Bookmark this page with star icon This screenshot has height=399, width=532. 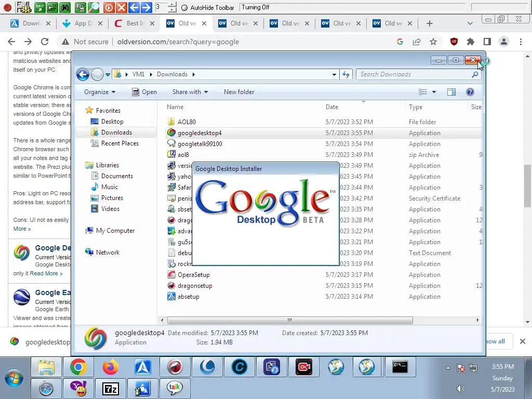tap(433, 42)
